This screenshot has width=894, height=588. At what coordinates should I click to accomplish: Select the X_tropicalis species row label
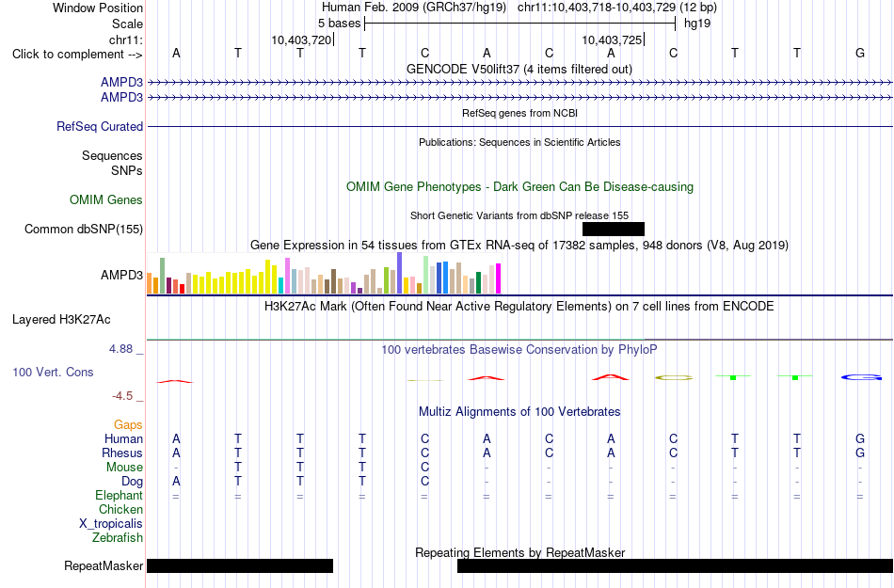pyautogui.click(x=111, y=524)
